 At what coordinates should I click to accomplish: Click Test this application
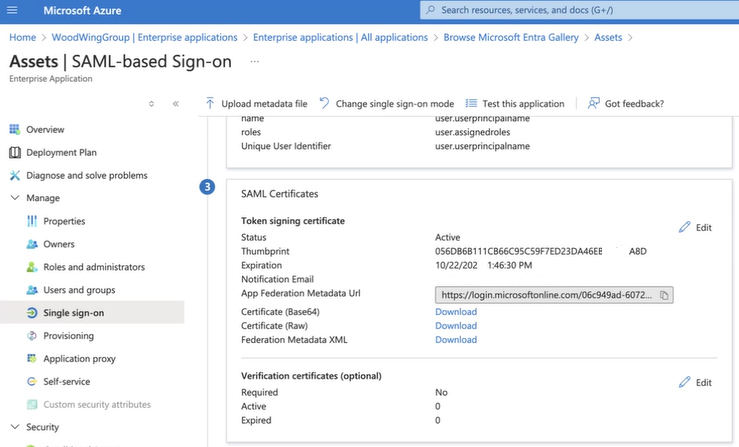click(515, 103)
